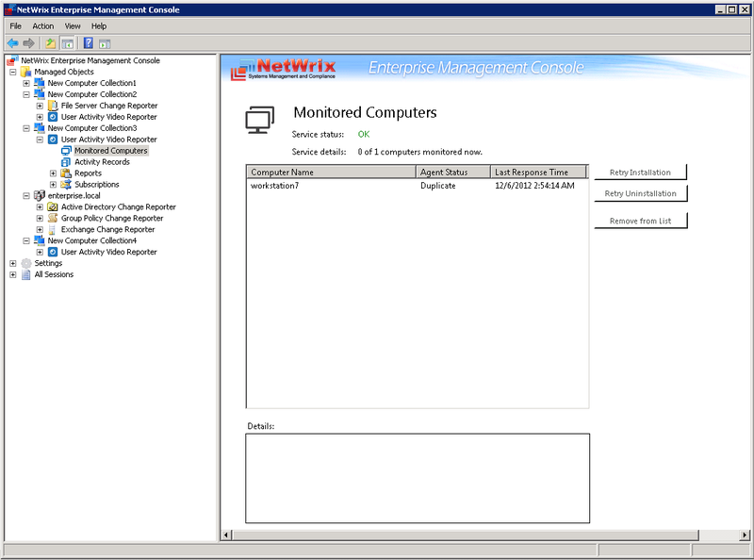Screen dimensions: 754x560
Task: Click the Activity Records tree icon
Action: [66, 162]
